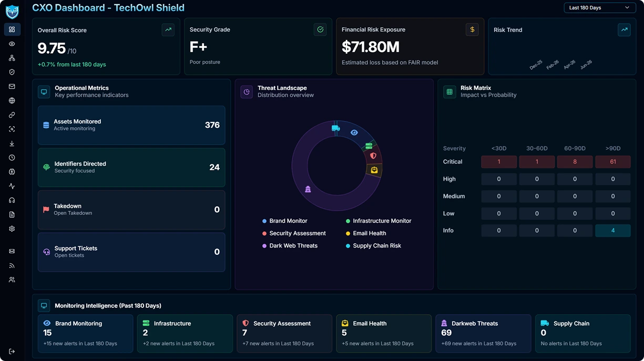The height and width of the screenshot is (361, 644).
Task: Click monitor icon beside Monitoring Intelligence heading
Action: point(44,306)
